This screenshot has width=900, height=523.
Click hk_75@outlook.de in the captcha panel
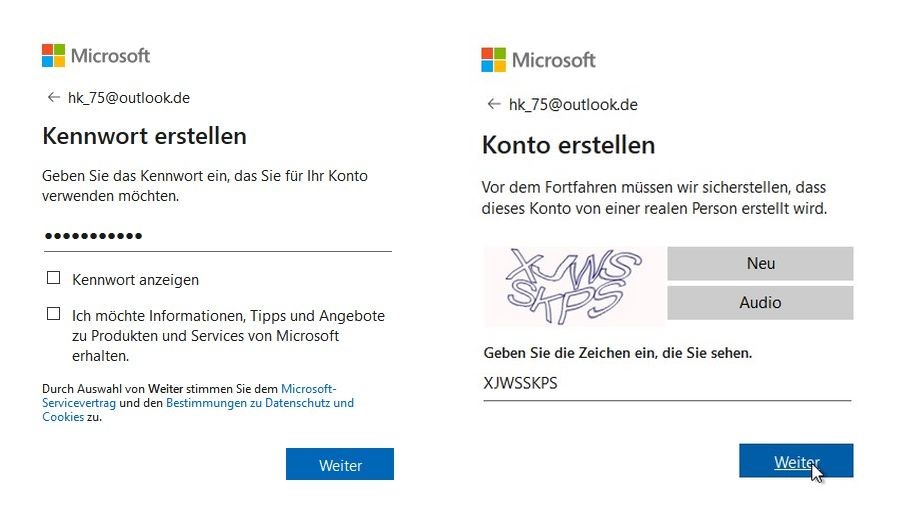pyautogui.click(x=573, y=104)
